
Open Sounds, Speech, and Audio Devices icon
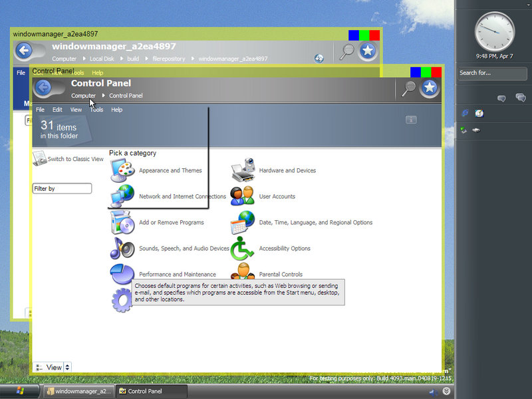click(122, 248)
